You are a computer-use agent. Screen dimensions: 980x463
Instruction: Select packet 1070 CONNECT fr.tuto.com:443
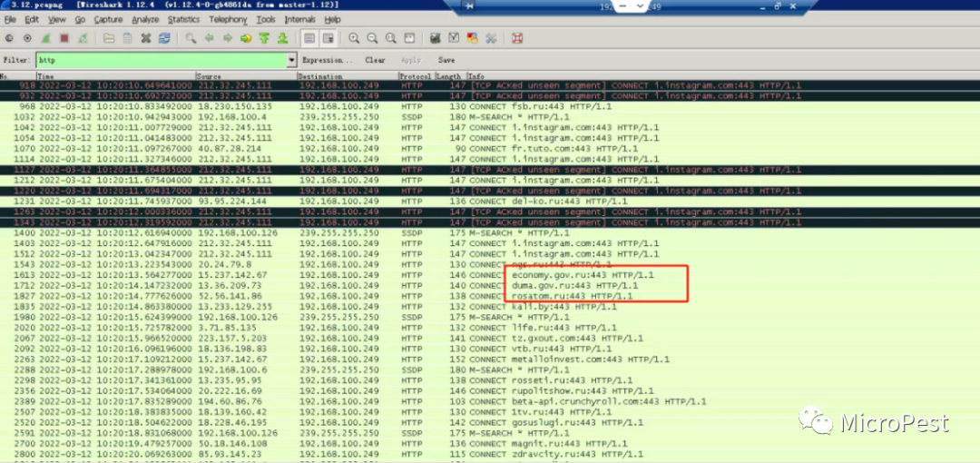tap(490, 148)
